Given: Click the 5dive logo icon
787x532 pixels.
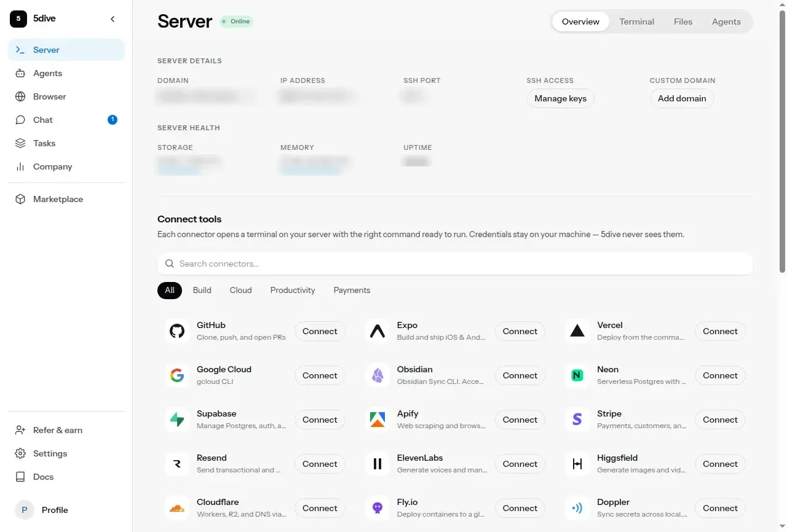Looking at the screenshot, I should [x=18, y=19].
